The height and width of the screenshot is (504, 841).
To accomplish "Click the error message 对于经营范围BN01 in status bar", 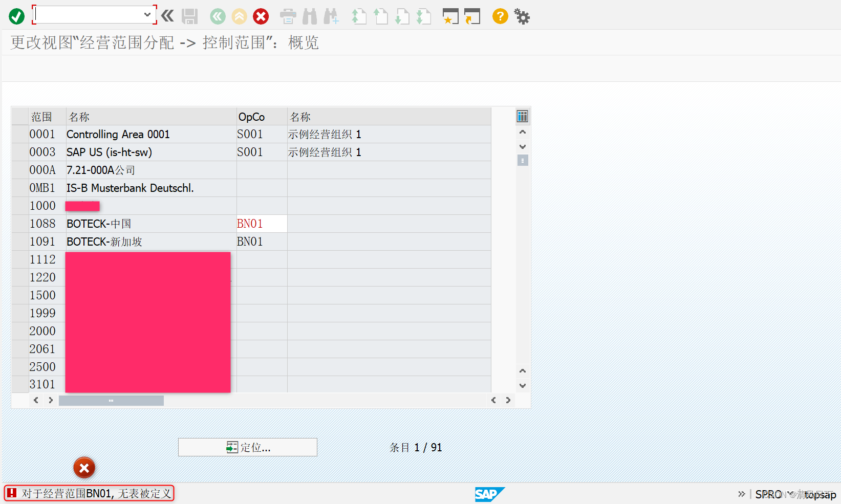I will pyautogui.click(x=90, y=493).
